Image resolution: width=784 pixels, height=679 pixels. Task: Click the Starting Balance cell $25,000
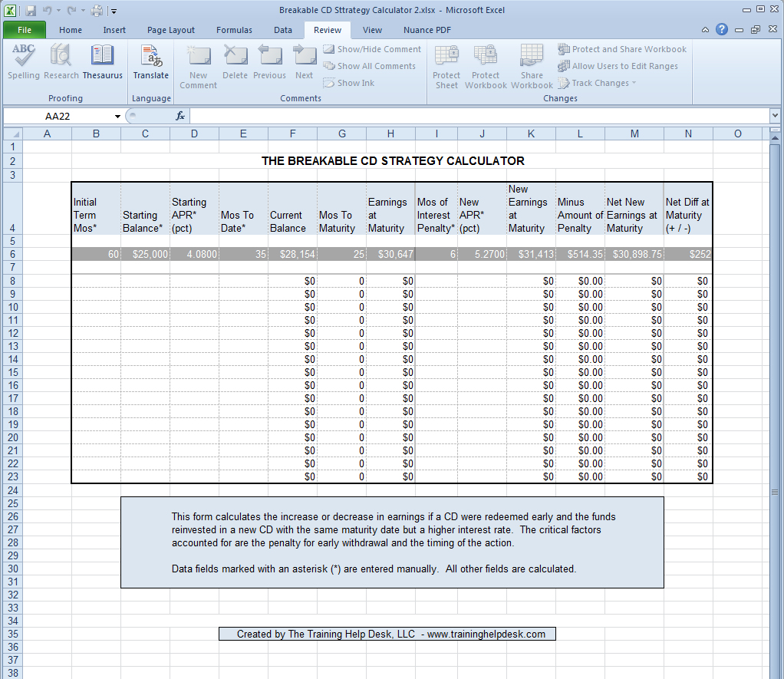145,254
